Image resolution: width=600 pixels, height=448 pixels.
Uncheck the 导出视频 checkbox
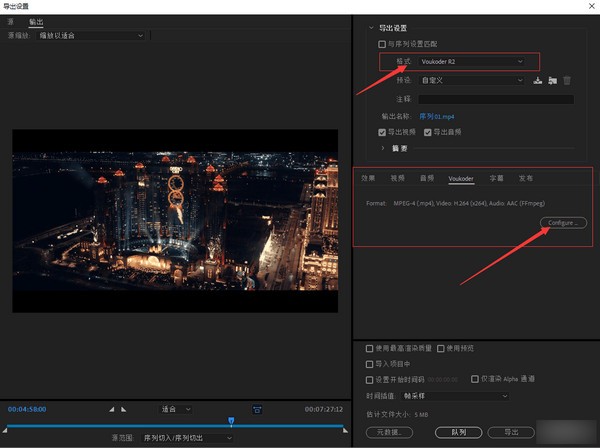coord(382,132)
